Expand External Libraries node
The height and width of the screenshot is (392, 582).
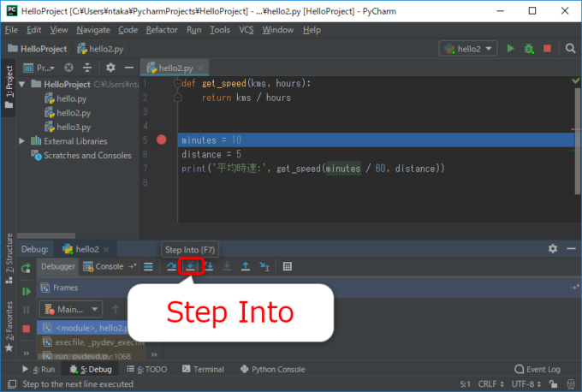coord(22,141)
